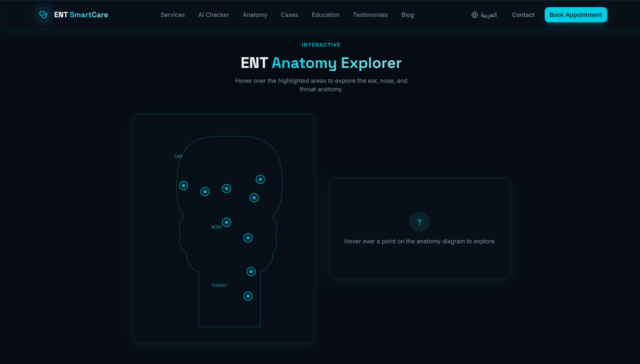Open the Anatomy nav link

(255, 15)
